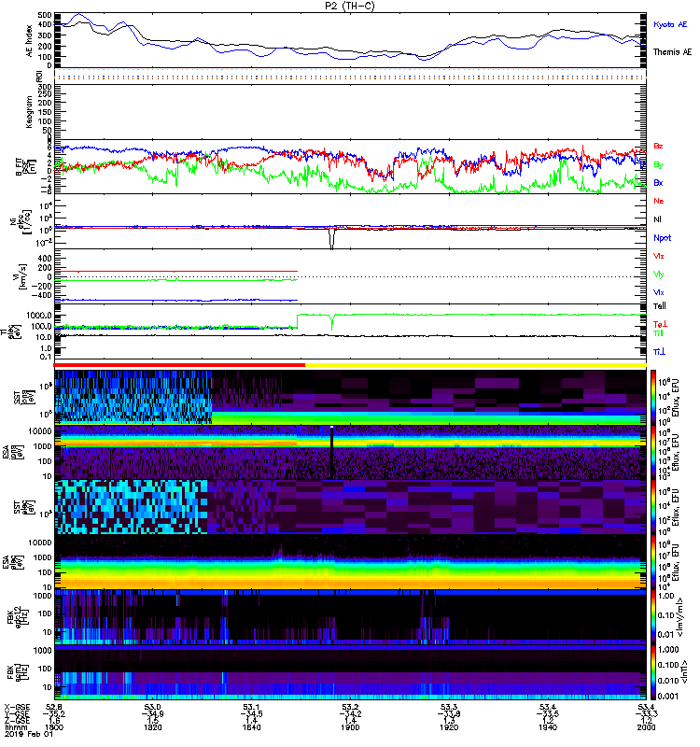Click the black data gap in ESA ions spectrogram
This screenshot has height=747, width=700.
pos(331,453)
